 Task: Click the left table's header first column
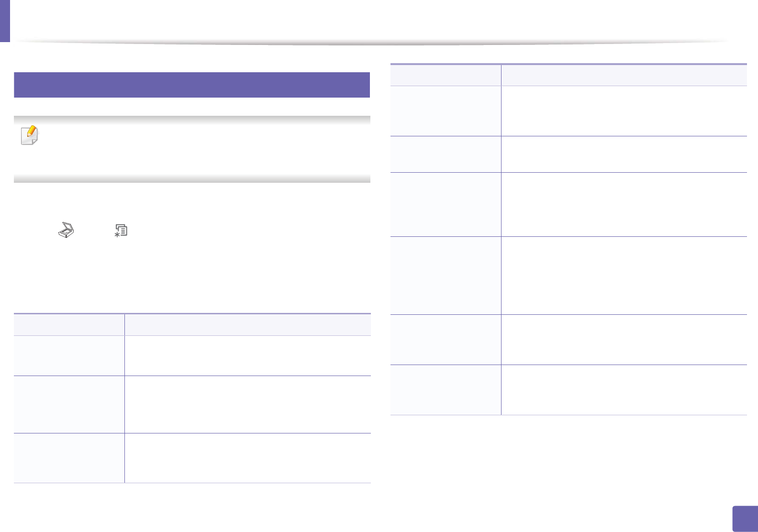click(69, 325)
